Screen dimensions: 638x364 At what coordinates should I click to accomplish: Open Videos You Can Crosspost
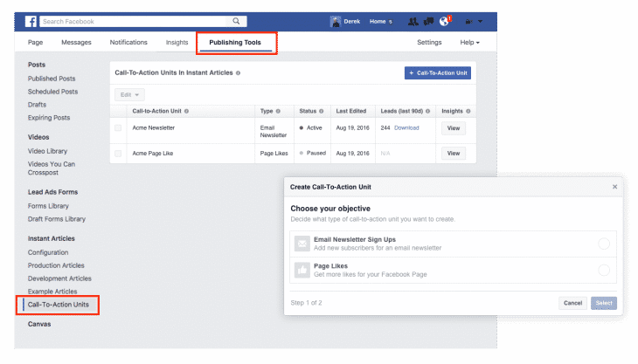(x=52, y=168)
